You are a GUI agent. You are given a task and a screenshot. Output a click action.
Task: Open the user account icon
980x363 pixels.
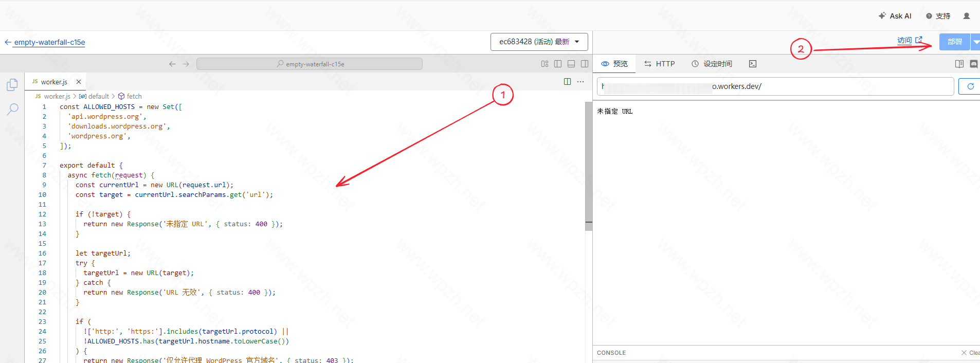click(967, 16)
